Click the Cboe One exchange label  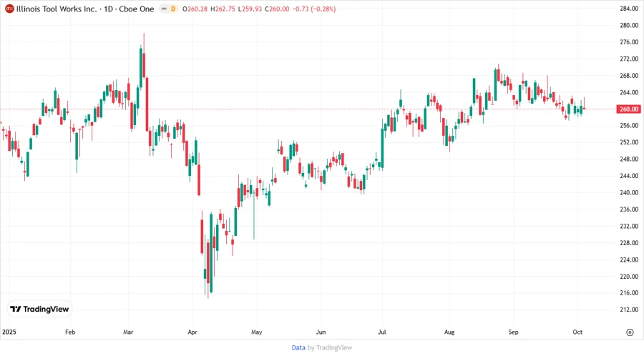(x=137, y=9)
